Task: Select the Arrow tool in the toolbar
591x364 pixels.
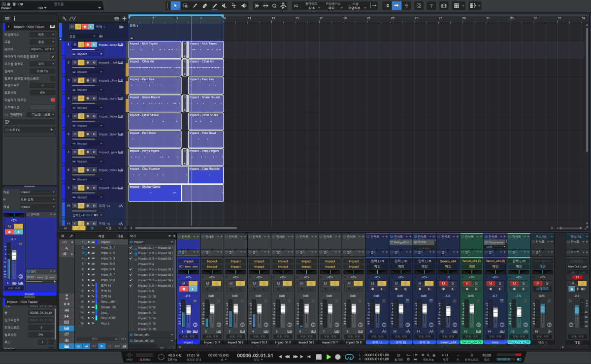Action: [x=175, y=6]
